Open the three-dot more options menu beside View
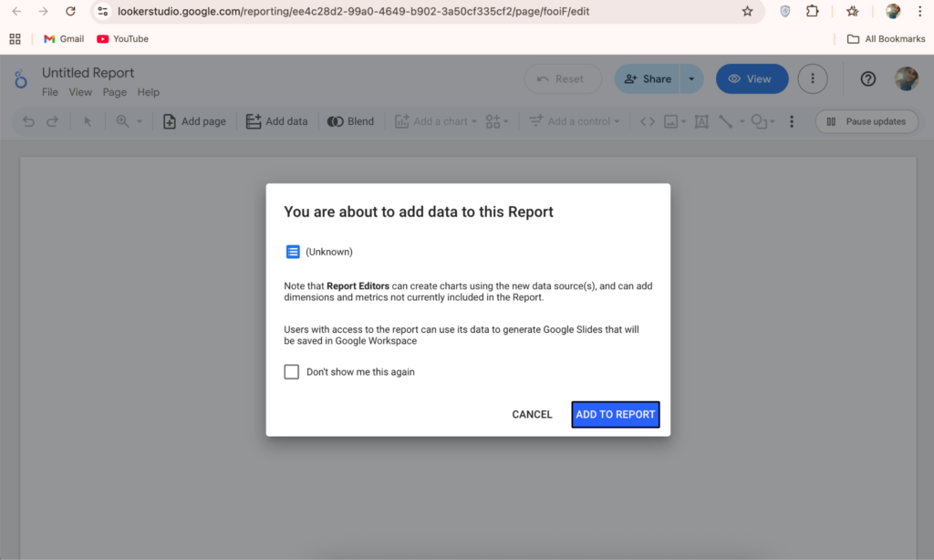 [813, 79]
